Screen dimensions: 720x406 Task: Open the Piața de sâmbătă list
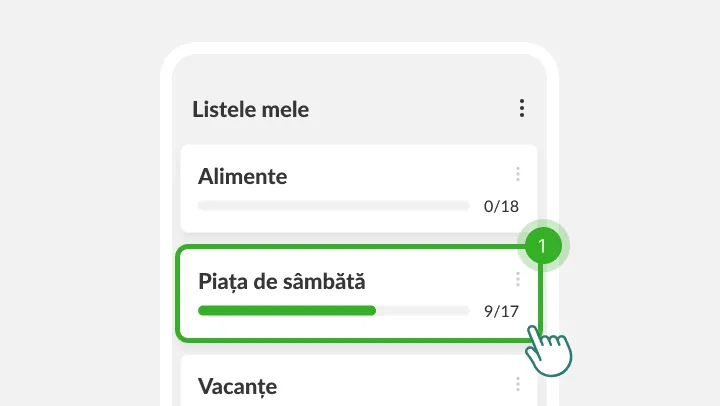(359, 294)
